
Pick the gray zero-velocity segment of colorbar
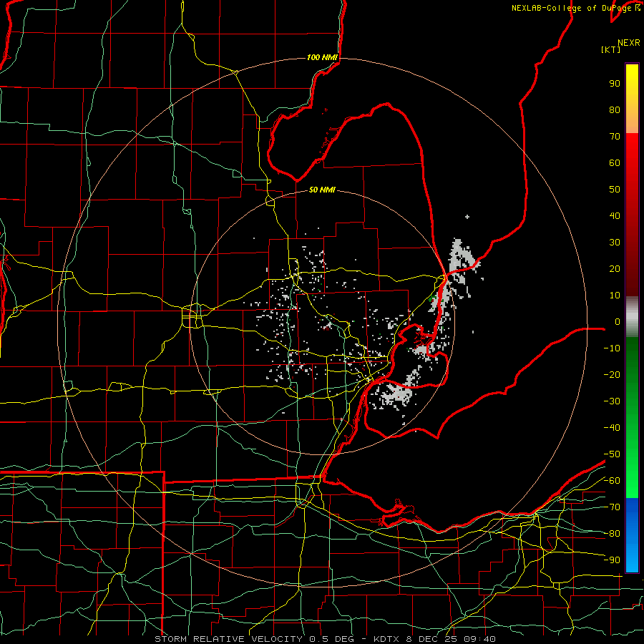pos(632,317)
